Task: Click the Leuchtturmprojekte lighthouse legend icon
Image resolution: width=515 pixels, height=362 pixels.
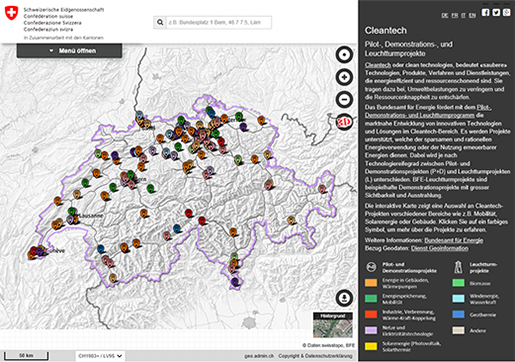Action: [459, 267]
